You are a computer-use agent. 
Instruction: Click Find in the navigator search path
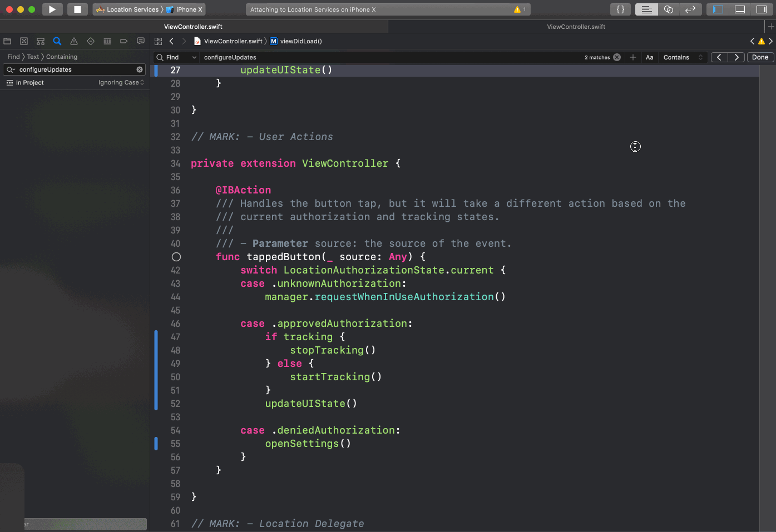tap(13, 57)
